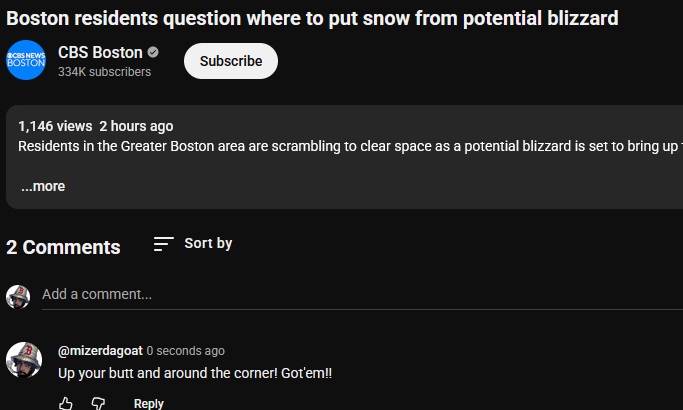Click your profile avatar beside the comment box
683x410 pixels.
point(18,295)
